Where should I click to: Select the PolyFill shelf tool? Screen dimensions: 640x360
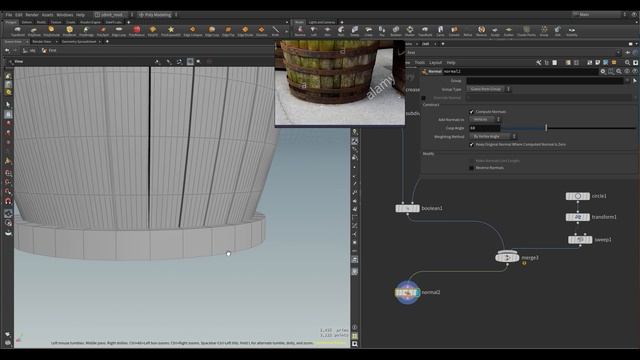pyautogui.click(x=153, y=31)
